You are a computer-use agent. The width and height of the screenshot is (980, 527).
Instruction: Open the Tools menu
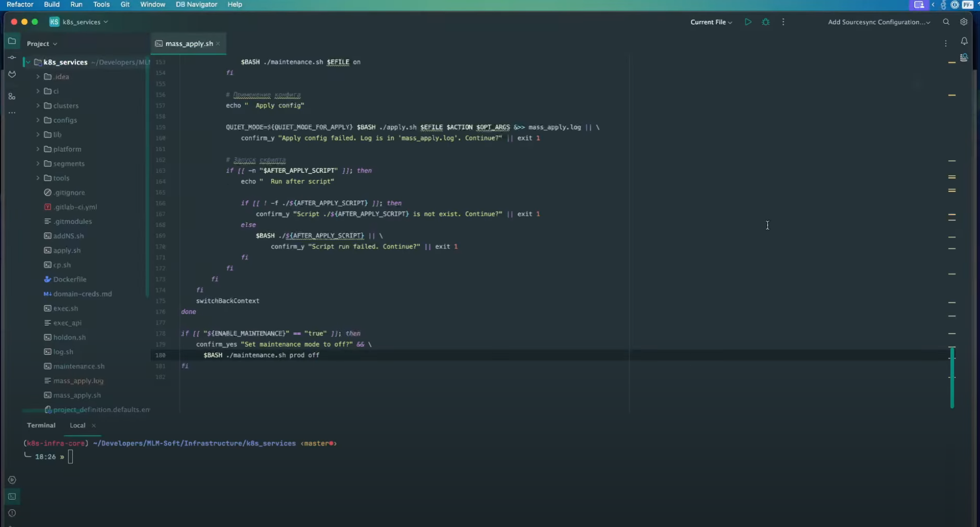(x=101, y=5)
